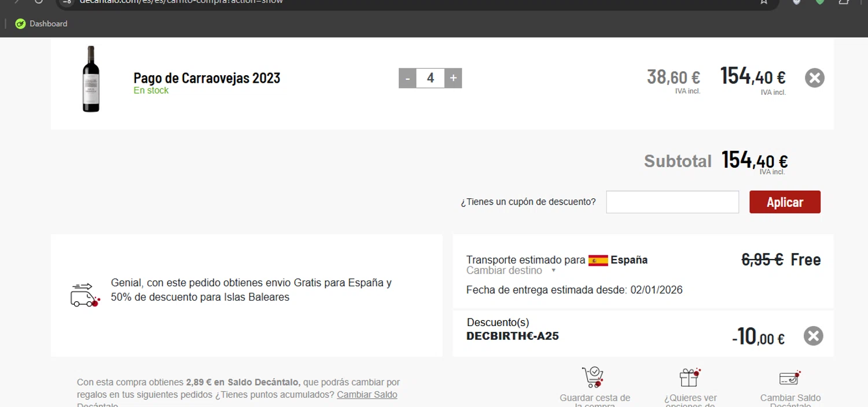Click the quantity field showing 4
Image resolution: width=868 pixels, height=407 pixels.
click(430, 78)
